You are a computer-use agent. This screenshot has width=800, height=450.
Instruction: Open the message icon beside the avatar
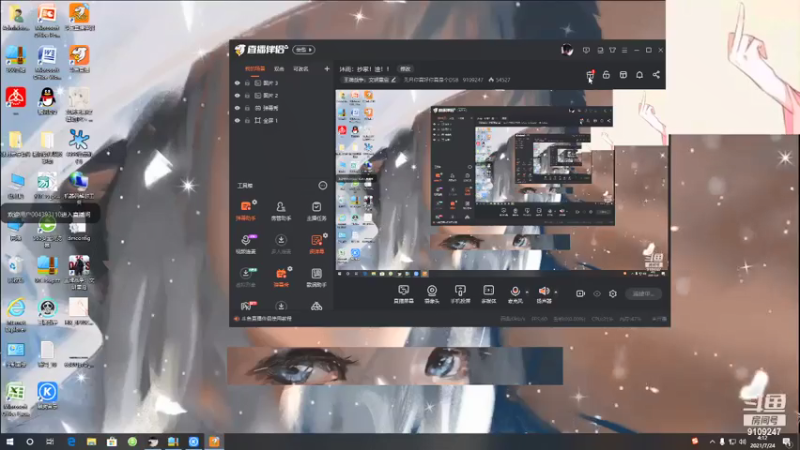tap(586, 50)
